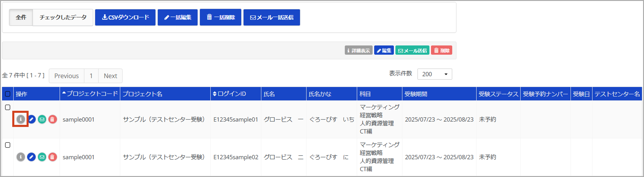This screenshot has height=177, width=644.
Task: Click the green メール送信 legend button
Action: tap(412, 50)
